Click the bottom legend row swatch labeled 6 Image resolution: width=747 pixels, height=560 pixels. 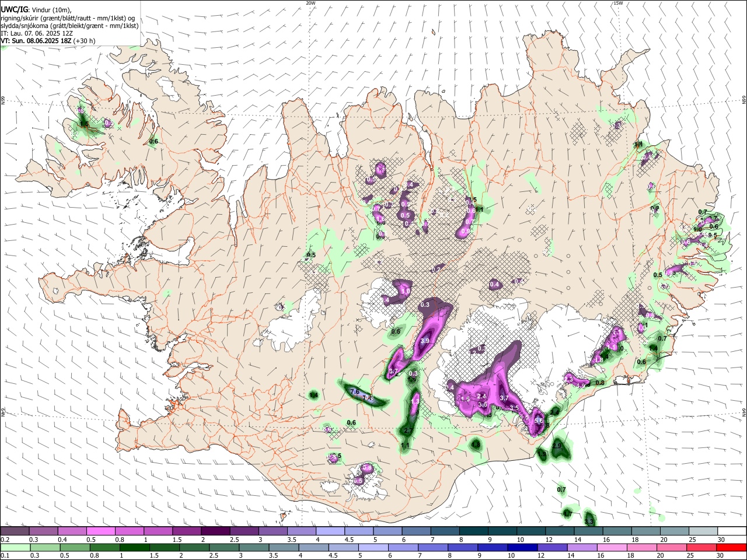403,548
